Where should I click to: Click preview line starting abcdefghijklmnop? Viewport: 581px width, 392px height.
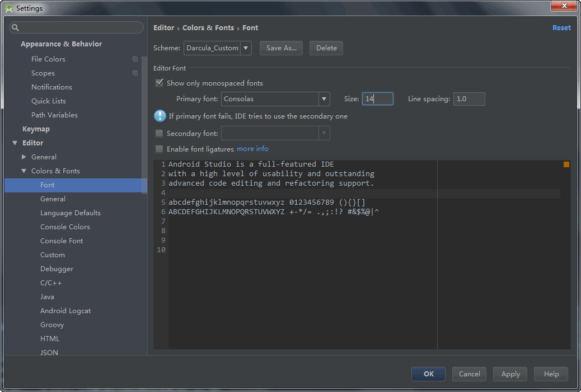267,202
